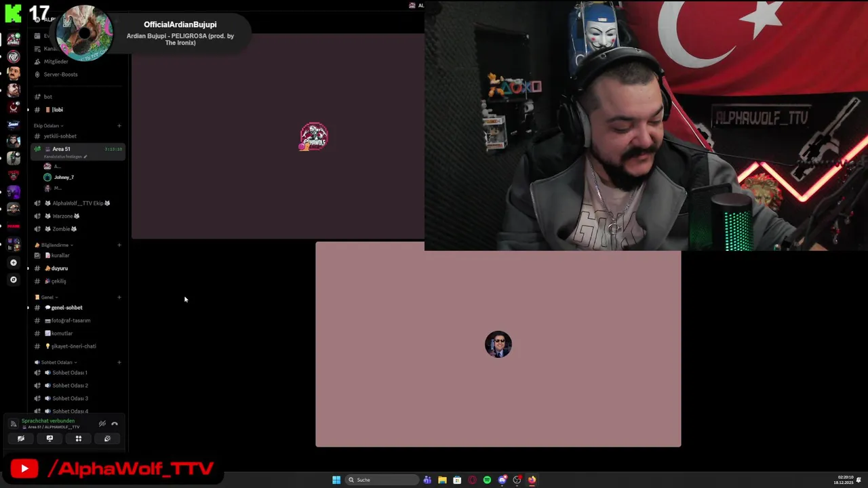The image size is (868, 488).
Task: Collapse the Ekip Odaları category
Action: 48,126
